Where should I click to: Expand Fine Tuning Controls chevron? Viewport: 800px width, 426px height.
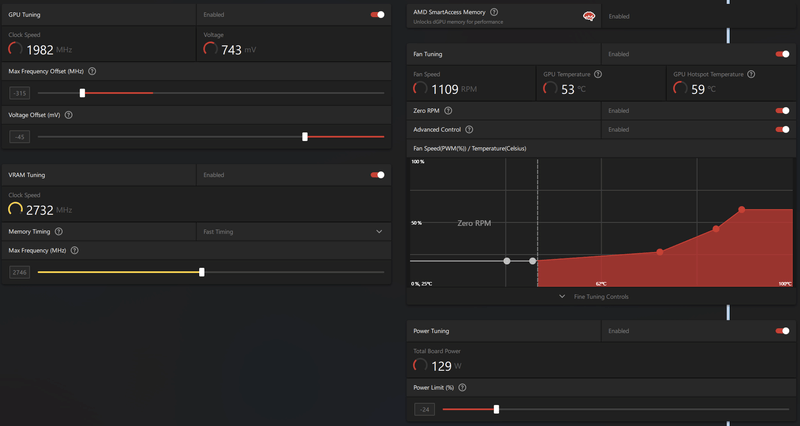point(562,296)
